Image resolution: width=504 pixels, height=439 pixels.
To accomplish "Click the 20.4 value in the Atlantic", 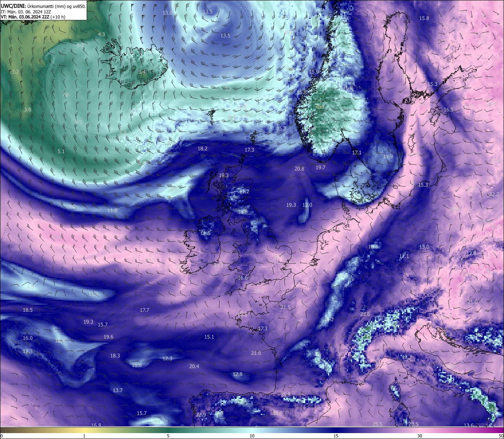I will point(194,367).
